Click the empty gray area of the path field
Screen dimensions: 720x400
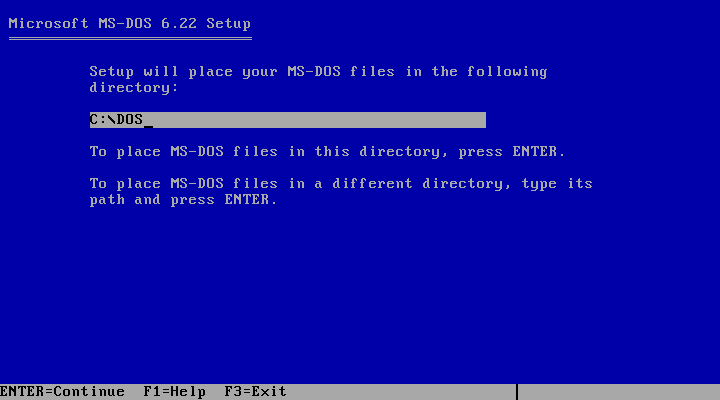(319, 120)
